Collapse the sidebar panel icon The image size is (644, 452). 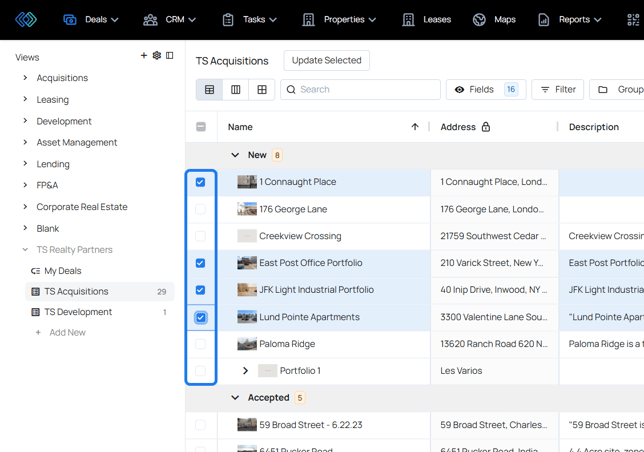[x=170, y=56]
